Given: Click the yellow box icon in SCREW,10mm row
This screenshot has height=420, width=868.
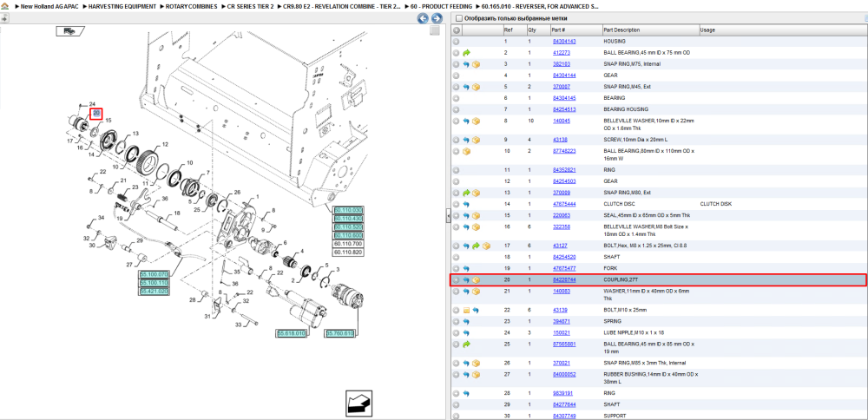Looking at the screenshot, I should (476, 140).
